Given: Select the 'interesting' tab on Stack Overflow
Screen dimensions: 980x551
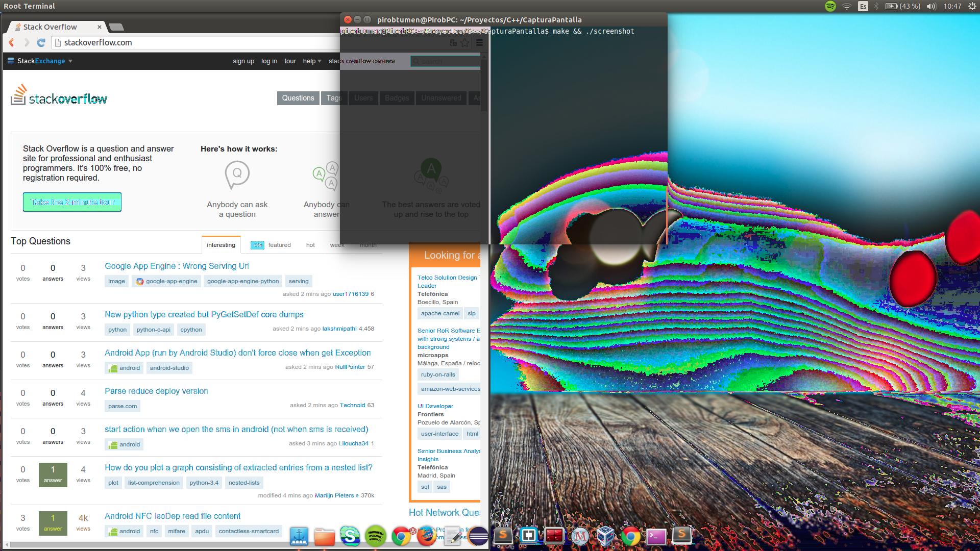Looking at the screenshot, I should (221, 244).
